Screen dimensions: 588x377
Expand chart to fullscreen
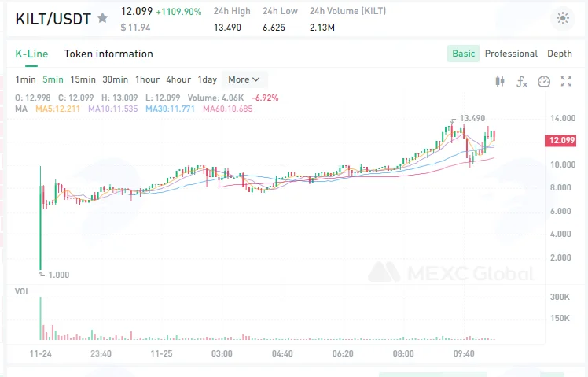pos(566,81)
